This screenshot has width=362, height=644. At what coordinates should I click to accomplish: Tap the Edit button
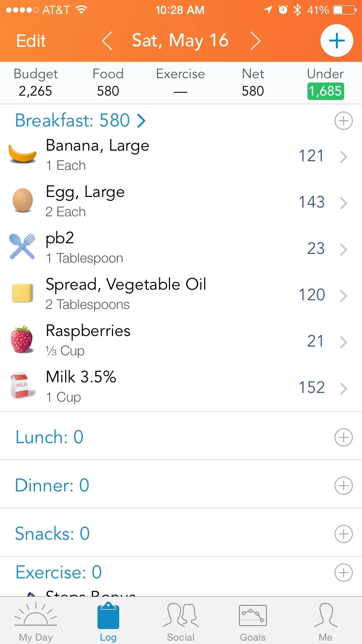tap(31, 41)
